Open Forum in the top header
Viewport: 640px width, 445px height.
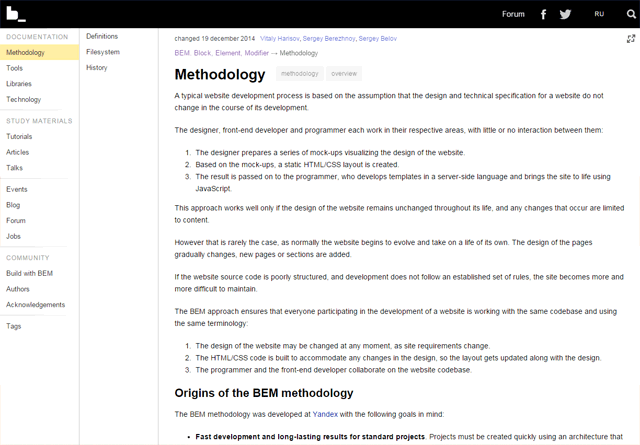(513, 14)
